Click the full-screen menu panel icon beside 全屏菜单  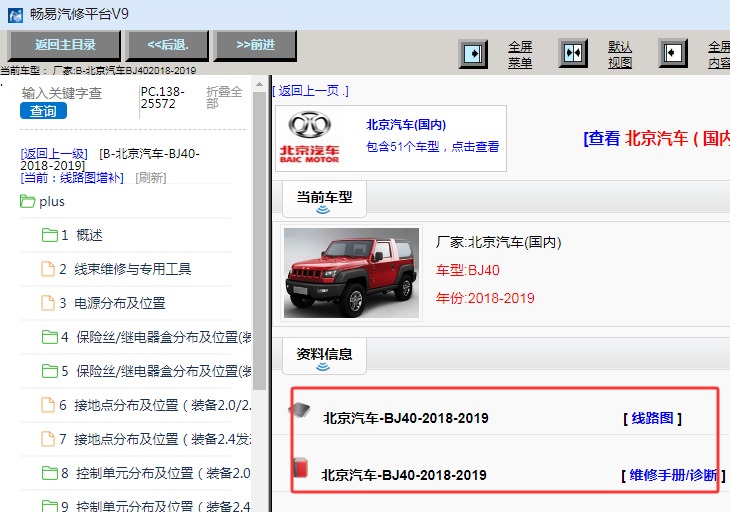tap(473, 54)
